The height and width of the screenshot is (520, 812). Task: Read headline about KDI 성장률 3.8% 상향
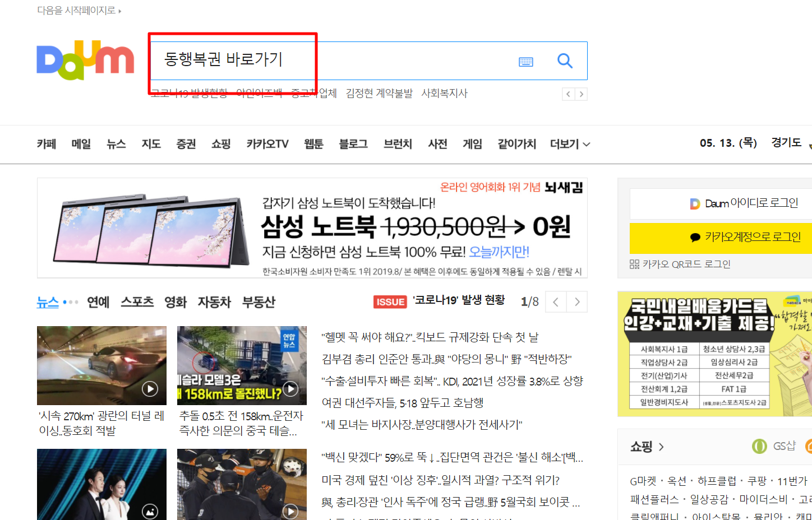453,381
